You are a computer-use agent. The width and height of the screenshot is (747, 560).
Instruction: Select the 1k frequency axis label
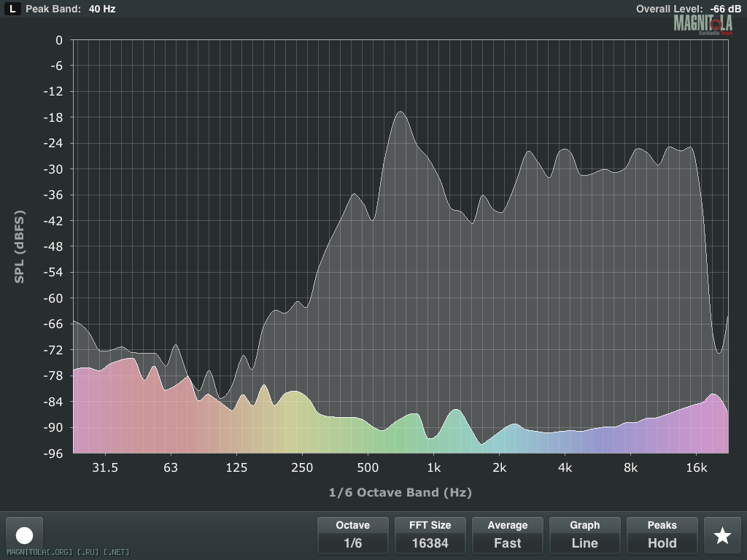click(433, 467)
